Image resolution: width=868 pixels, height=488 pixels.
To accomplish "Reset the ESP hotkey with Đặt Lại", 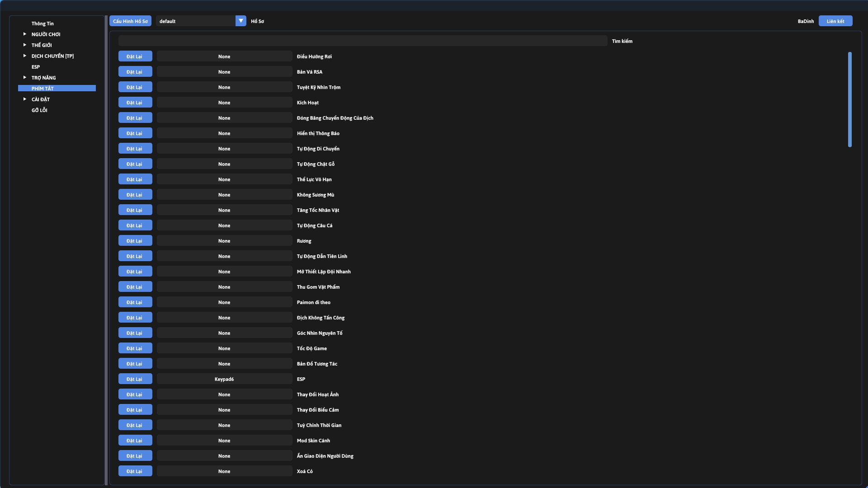I will pyautogui.click(x=135, y=379).
